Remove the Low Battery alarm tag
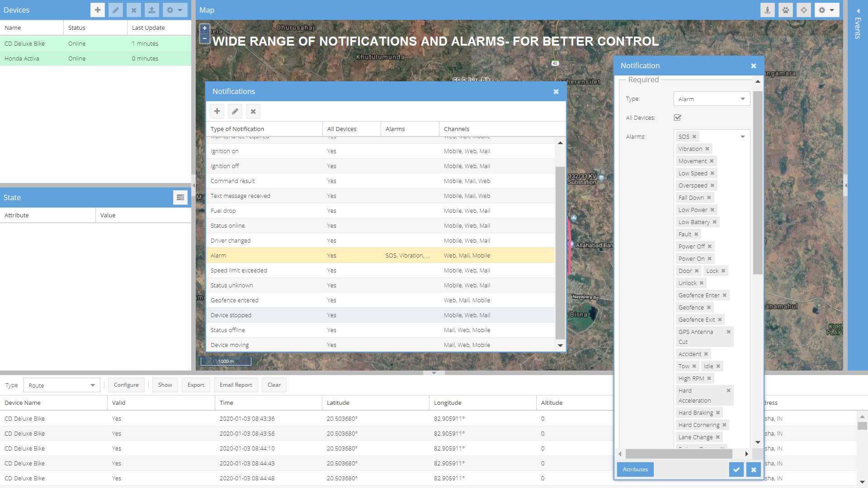 tap(715, 222)
